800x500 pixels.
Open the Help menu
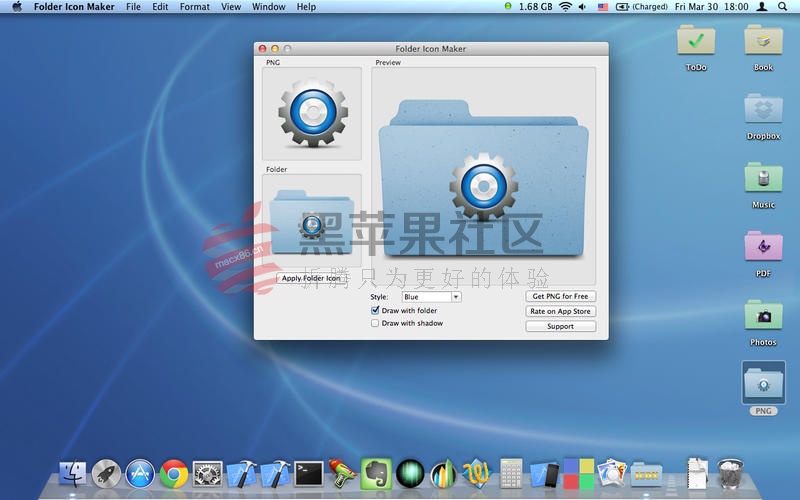[x=306, y=7]
